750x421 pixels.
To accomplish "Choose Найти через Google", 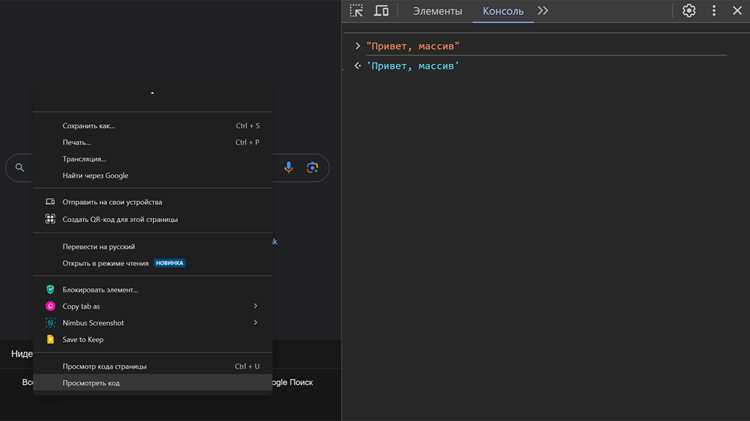I will pyautogui.click(x=153, y=176).
